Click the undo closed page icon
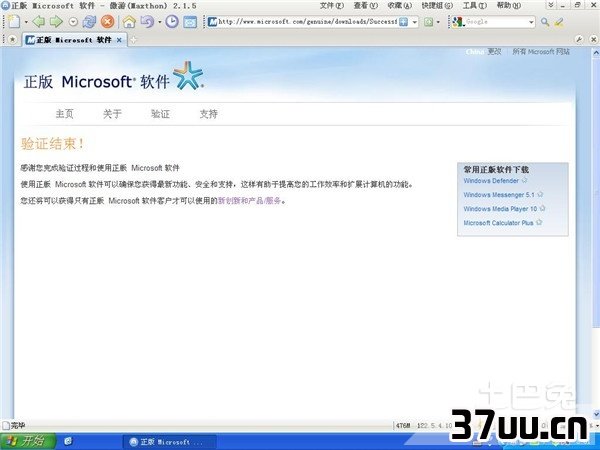 point(147,21)
